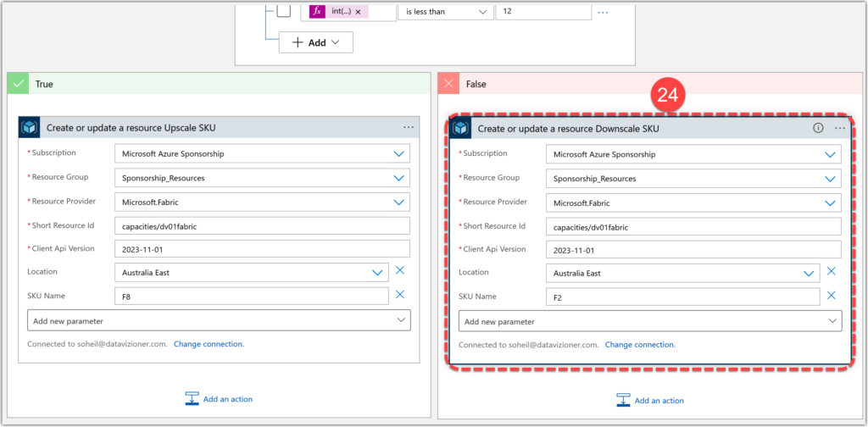Edit Short Resource Id in Downscale SKU

click(693, 227)
